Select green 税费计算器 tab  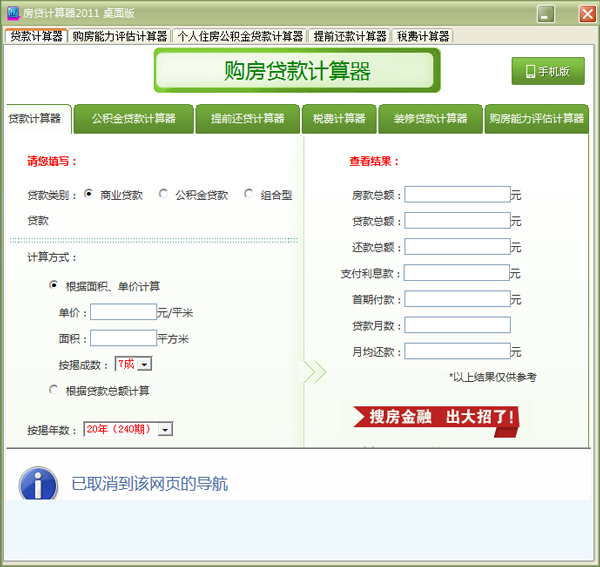tap(339, 119)
